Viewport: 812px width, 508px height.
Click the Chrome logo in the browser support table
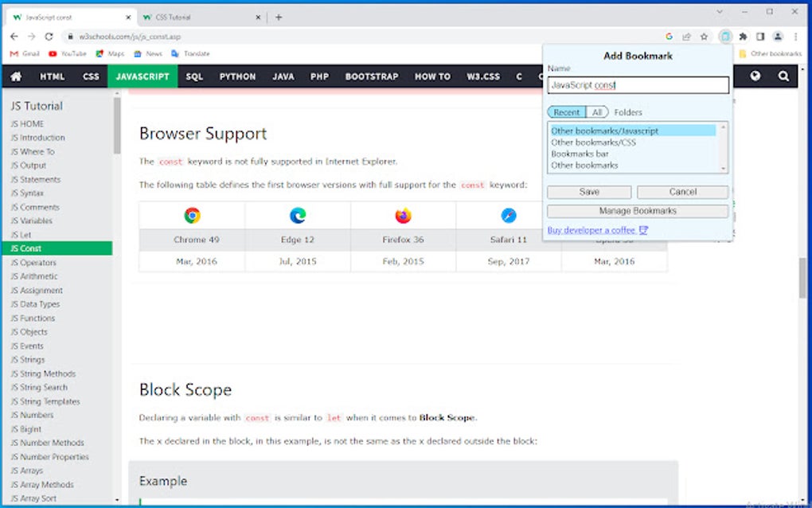(x=191, y=214)
